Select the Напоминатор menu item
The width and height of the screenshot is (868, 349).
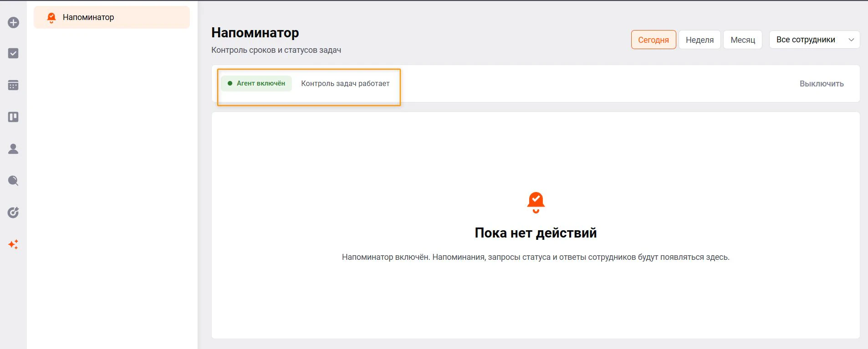112,17
